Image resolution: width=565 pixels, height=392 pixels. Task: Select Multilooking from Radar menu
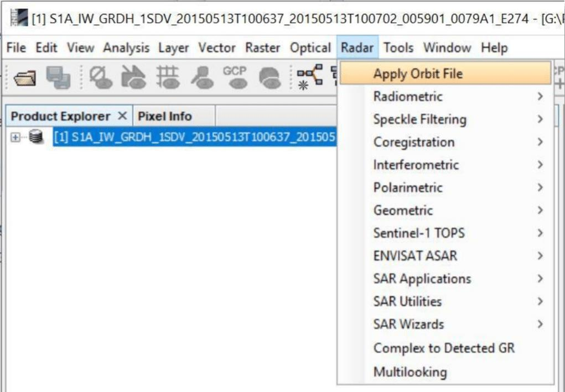445,372
